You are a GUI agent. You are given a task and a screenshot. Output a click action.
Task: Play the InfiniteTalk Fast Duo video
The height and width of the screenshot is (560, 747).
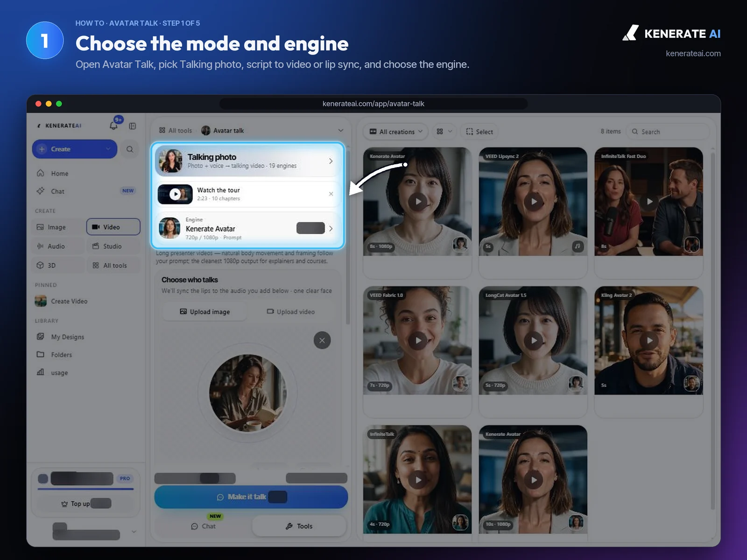click(649, 202)
